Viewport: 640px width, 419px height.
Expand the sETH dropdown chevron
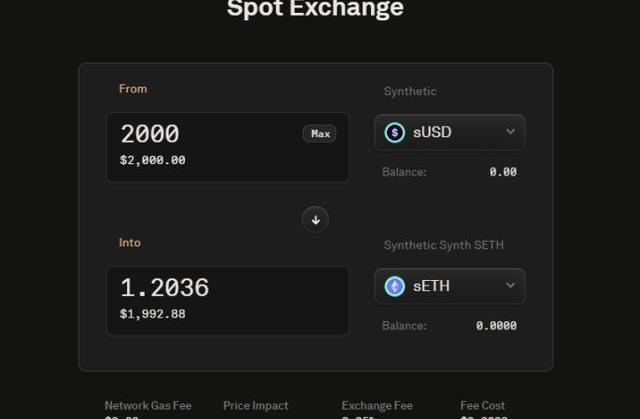510,286
